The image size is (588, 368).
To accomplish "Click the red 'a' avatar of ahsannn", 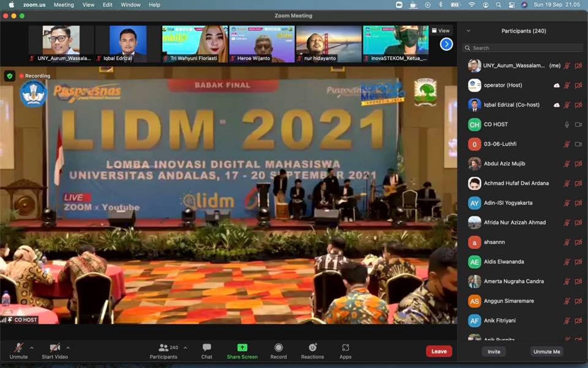I will pos(474,242).
